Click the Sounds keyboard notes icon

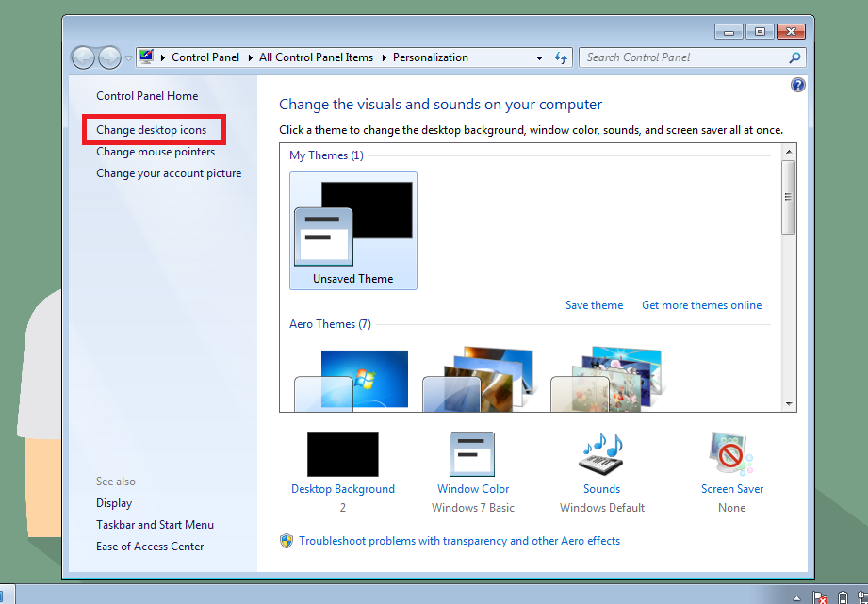coord(601,454)
